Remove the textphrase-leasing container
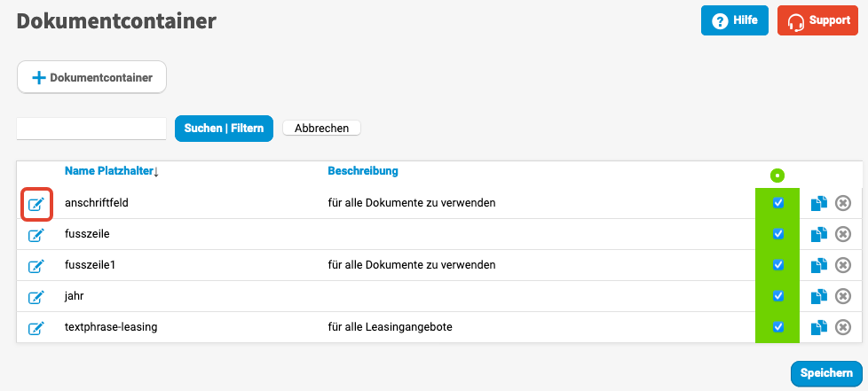Viewport: 868px width, 391px height. point(843,327)
